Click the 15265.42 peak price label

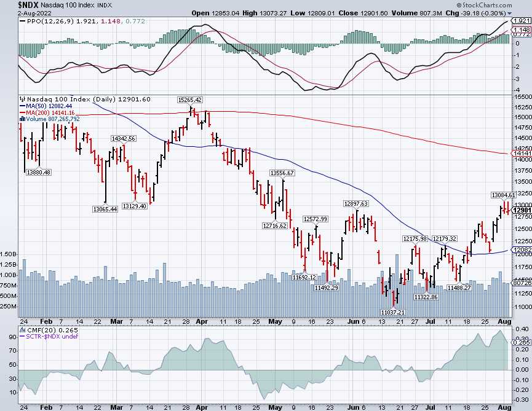190,99
